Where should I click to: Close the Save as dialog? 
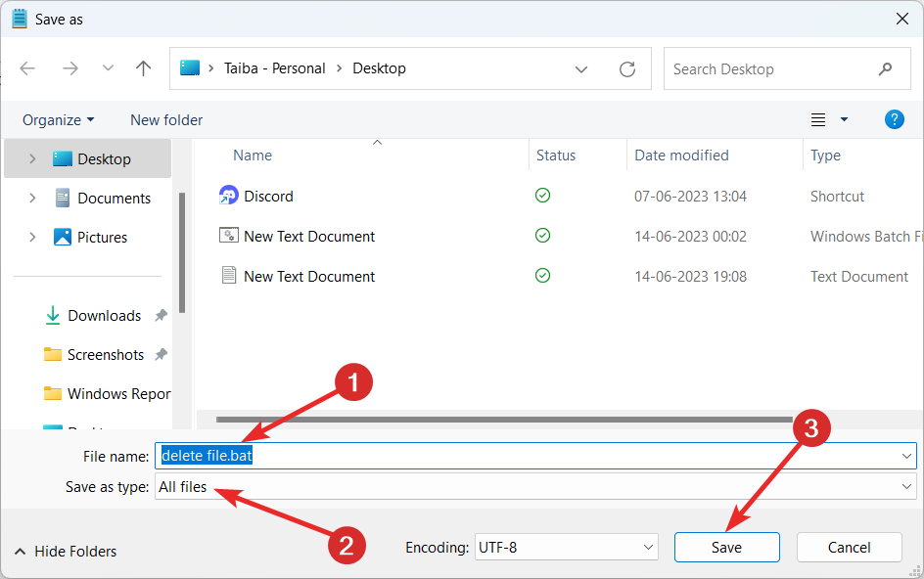902,19
